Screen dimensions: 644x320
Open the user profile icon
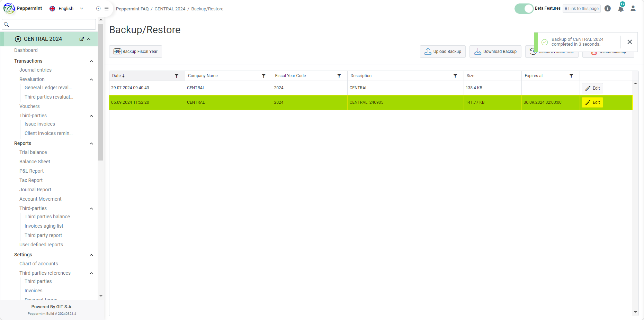(633, 8)
